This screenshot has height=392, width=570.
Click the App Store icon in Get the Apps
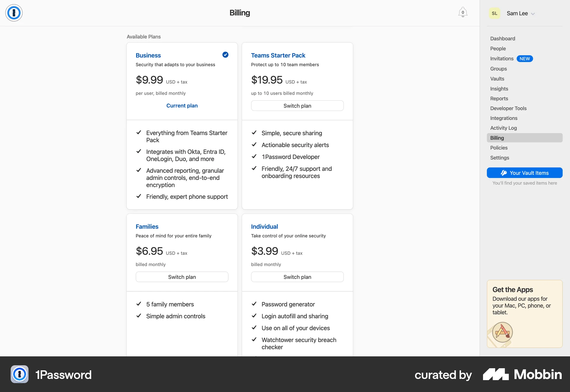coord(503,332)
